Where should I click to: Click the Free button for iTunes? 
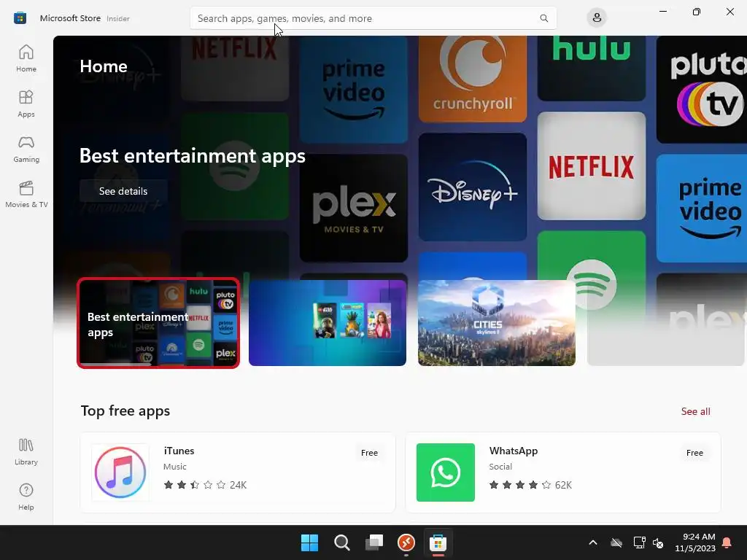pos(369,453)
